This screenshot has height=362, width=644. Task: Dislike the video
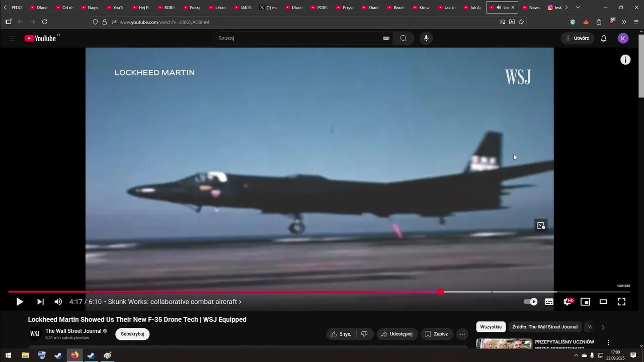(x=364, y=334)
